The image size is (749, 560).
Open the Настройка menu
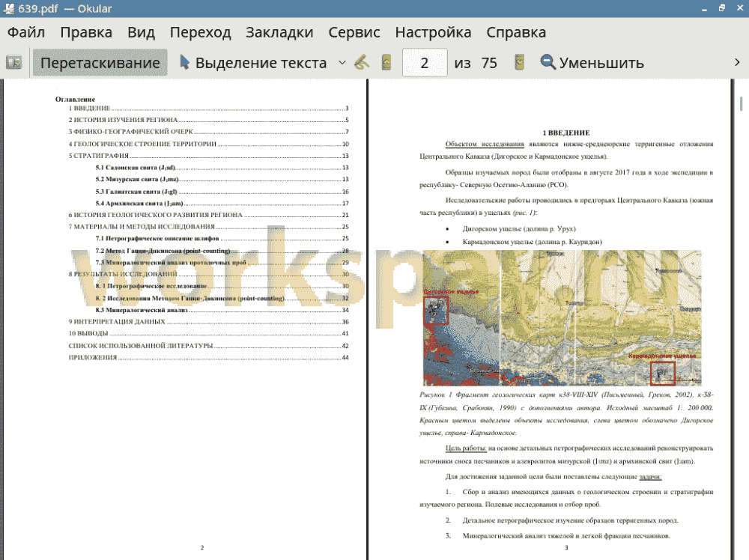[433, 32]
